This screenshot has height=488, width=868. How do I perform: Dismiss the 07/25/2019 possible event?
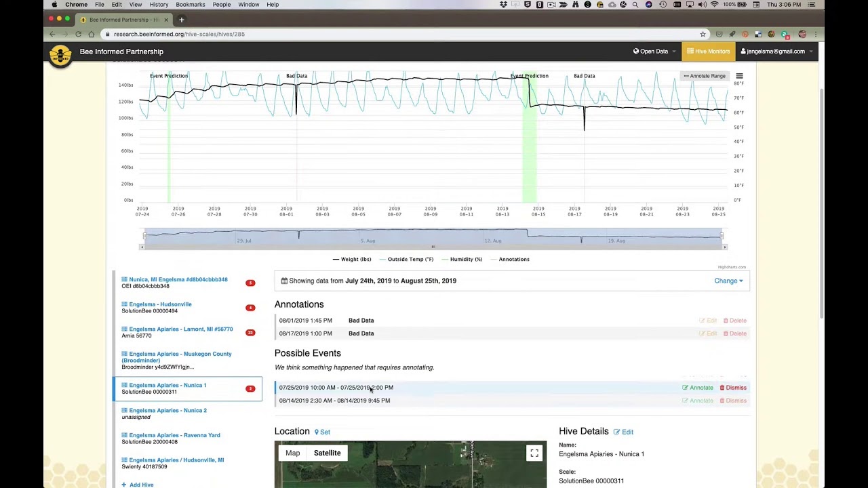[733, 388]
